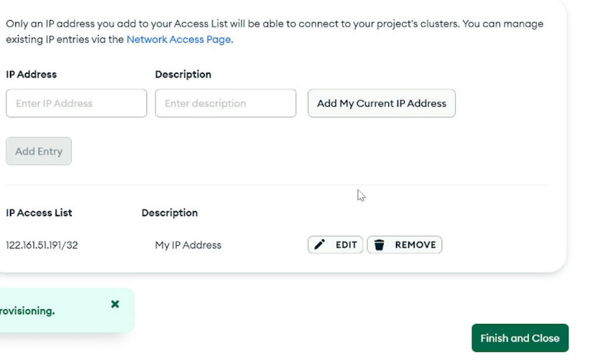Select the 122.161.51.191/32 access list entry
The width and height of the screenshot is (611, 364).
coord(42,246)
